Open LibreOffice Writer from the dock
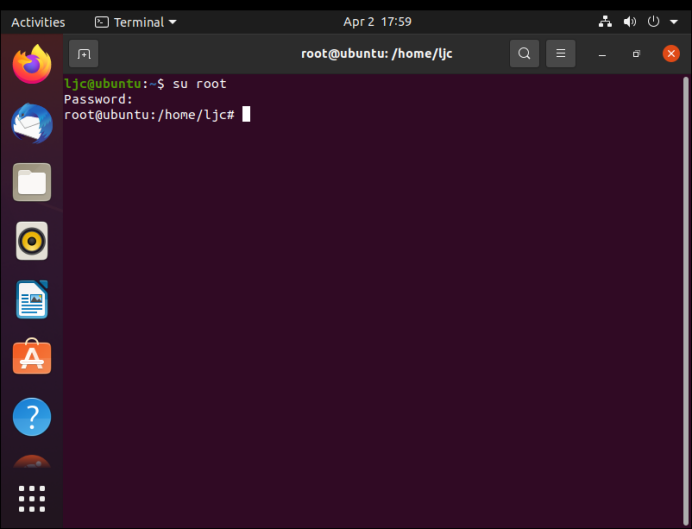The width and height of the screenshot is (692, 529). coord(32,300)
